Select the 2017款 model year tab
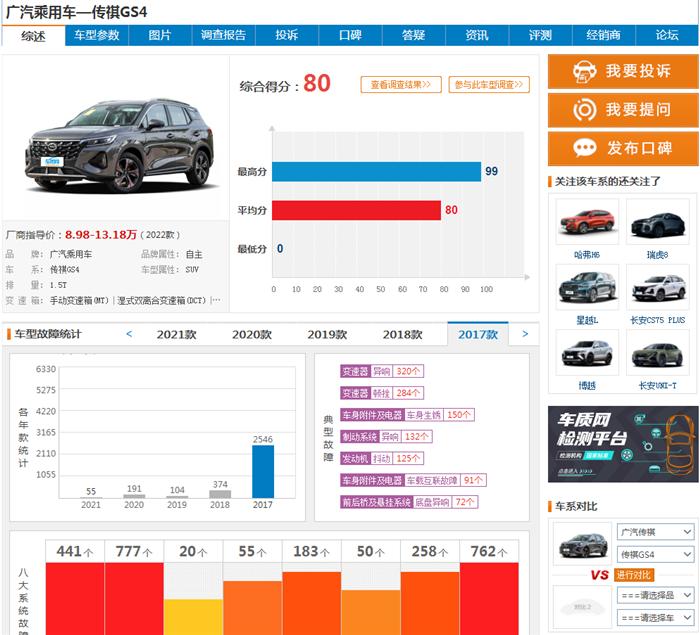The image size is (700, 635). pos(478,334)
